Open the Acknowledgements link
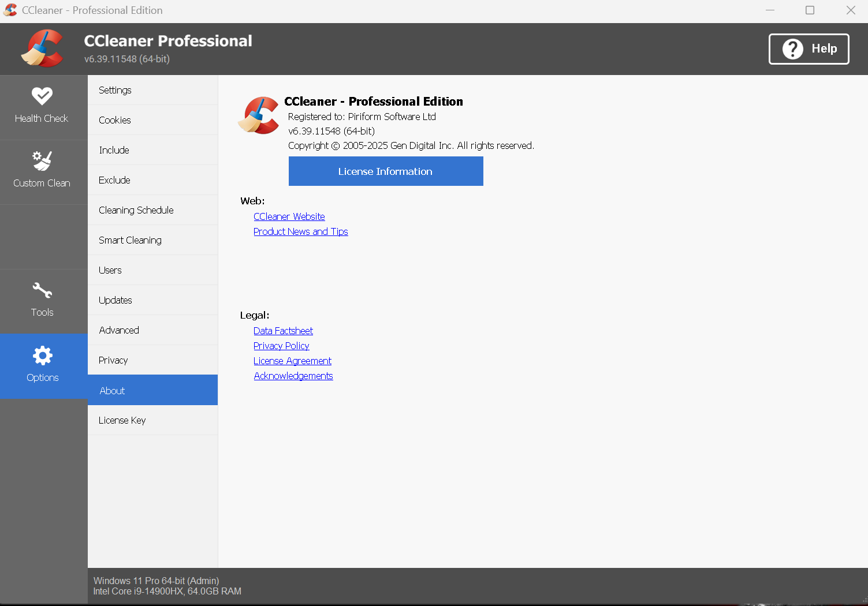The image size is (868, 606). tap(293, 376)
